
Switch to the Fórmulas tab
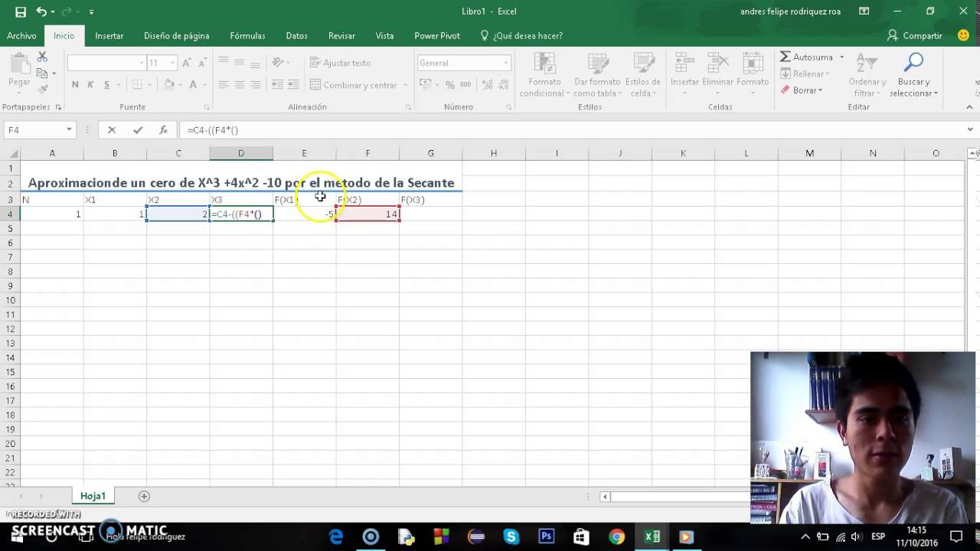(x=247, y=36)
